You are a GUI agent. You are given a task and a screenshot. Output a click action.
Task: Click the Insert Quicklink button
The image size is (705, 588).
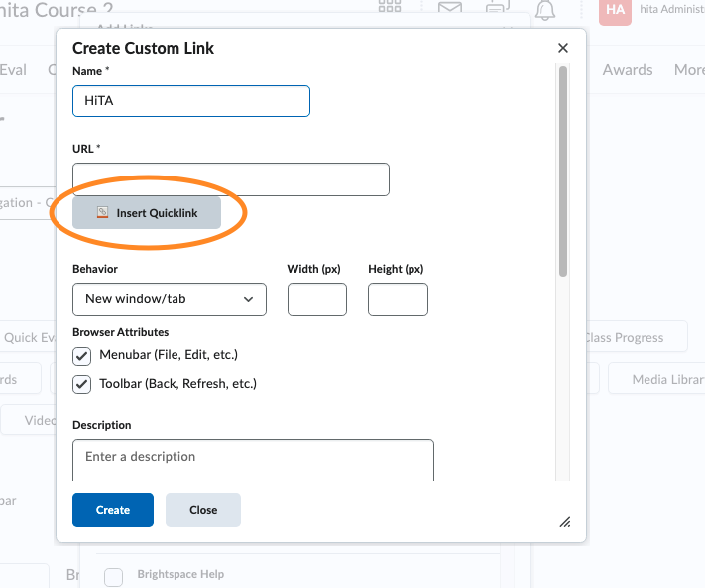pos(147,212)
